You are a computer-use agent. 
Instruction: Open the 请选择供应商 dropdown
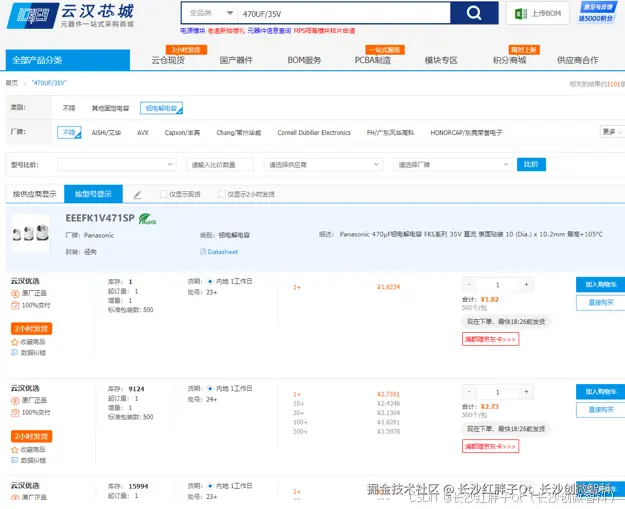click(324, 165)
